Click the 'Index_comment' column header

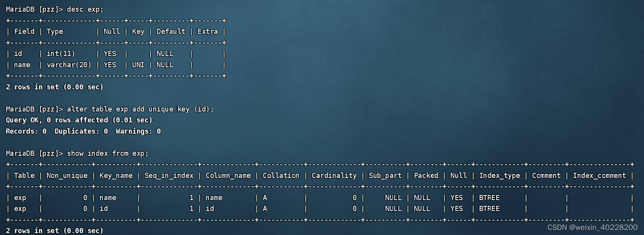click(x=599, y=176)
